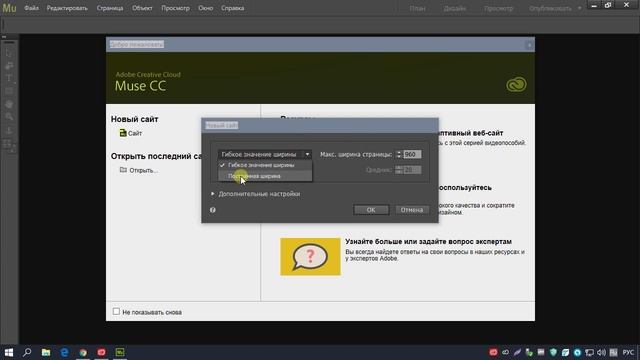
Task: Open the Справка menu
Action: tap(232, 8)
